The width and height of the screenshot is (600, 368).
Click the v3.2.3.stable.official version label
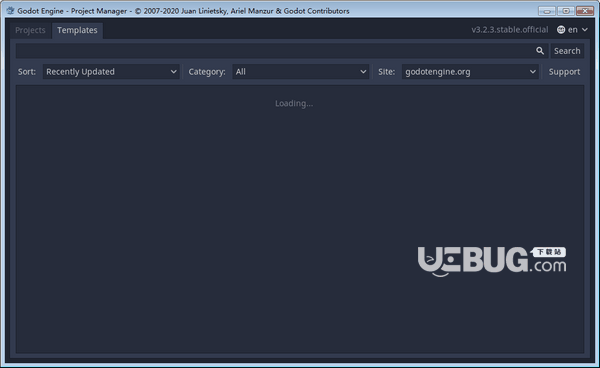pos(510,30)
